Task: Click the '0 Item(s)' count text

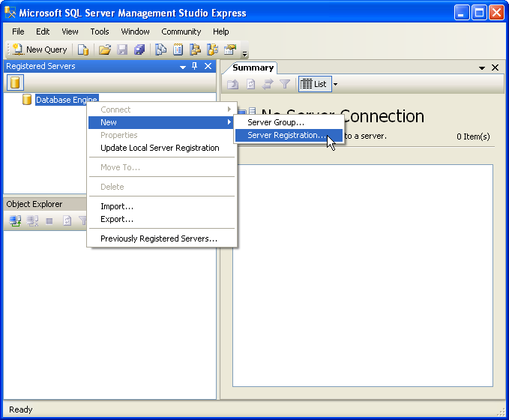Action: tap(473, 136)
